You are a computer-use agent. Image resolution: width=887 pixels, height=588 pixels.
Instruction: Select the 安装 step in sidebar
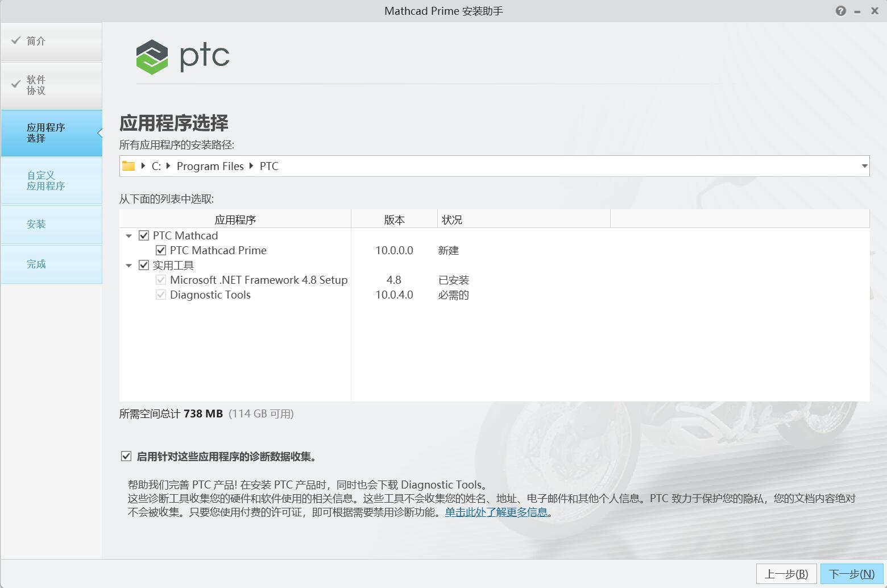[x=36, y=224]
